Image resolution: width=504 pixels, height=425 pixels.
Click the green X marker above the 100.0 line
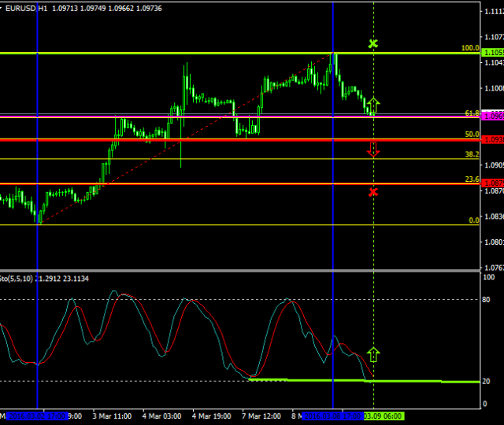(x=373, y=43)
